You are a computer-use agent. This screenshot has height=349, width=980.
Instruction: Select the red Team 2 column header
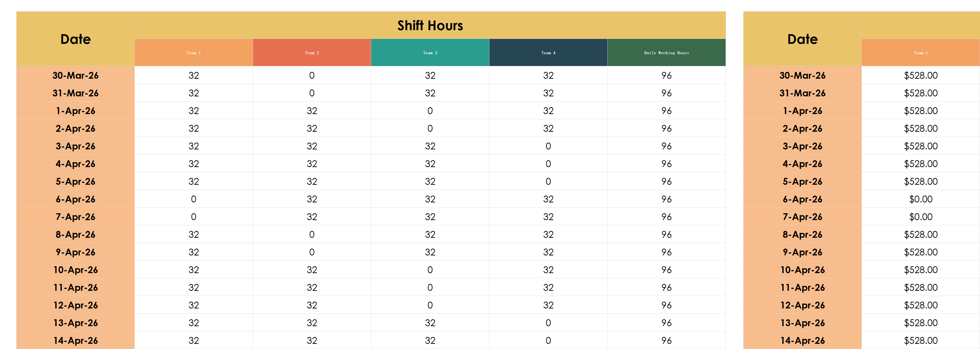tap(312, 52)
